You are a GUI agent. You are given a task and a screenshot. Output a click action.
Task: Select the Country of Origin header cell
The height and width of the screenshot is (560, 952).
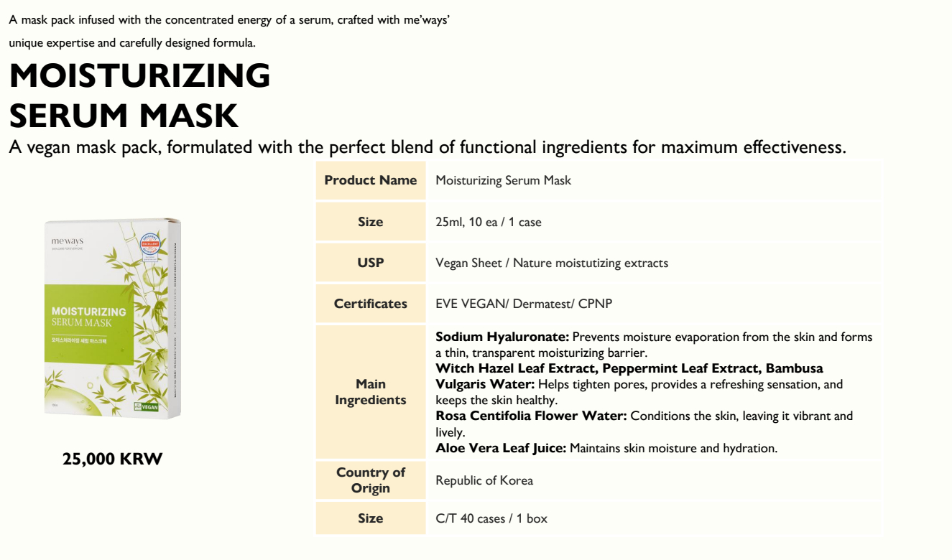[371, 480]
